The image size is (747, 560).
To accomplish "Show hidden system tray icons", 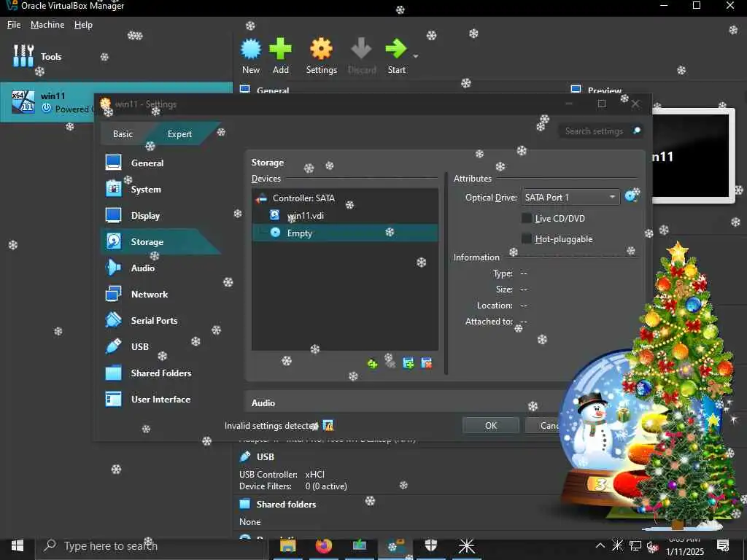I will [600, 545].
